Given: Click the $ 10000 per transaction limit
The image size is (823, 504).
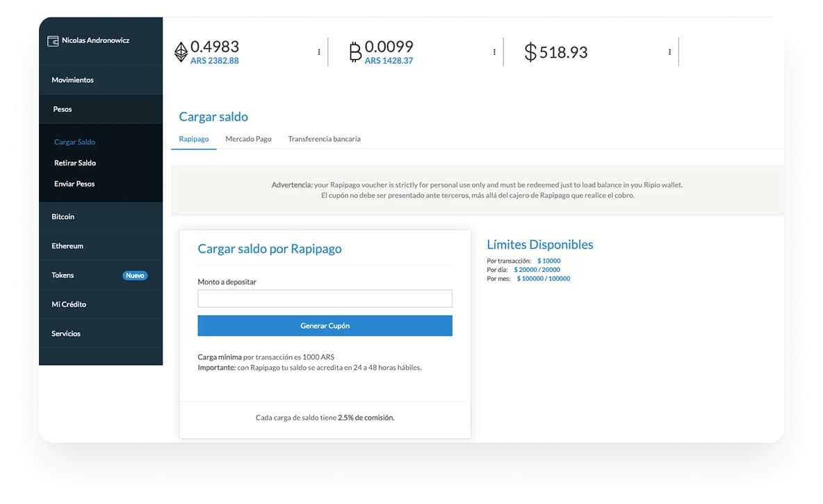Looking at the screenshot, I should point(549,261).
